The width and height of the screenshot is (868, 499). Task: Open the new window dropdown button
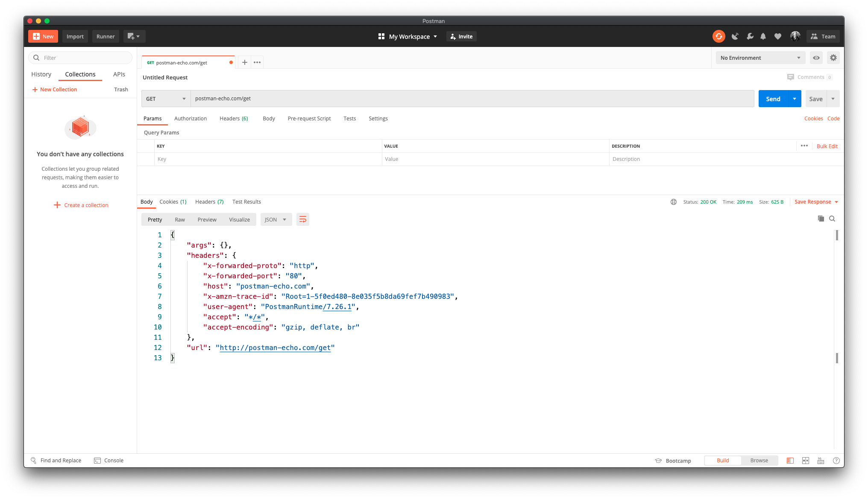click(134, 36)
